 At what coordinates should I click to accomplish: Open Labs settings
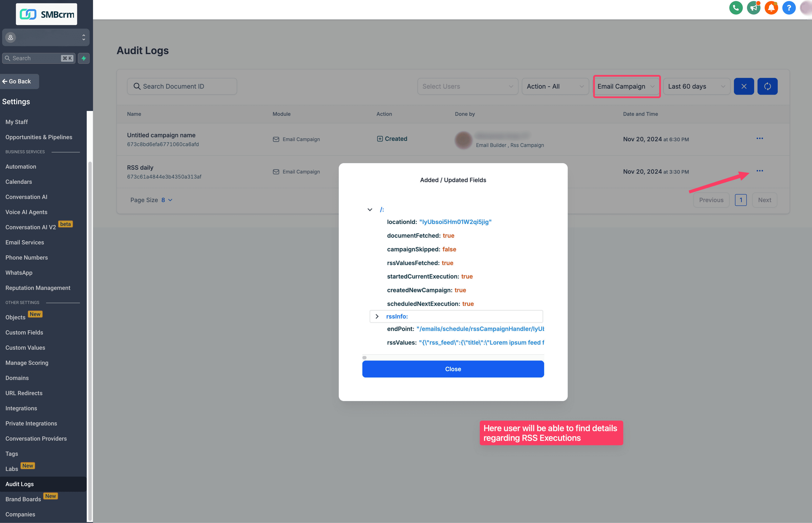(x=12, y=469)
